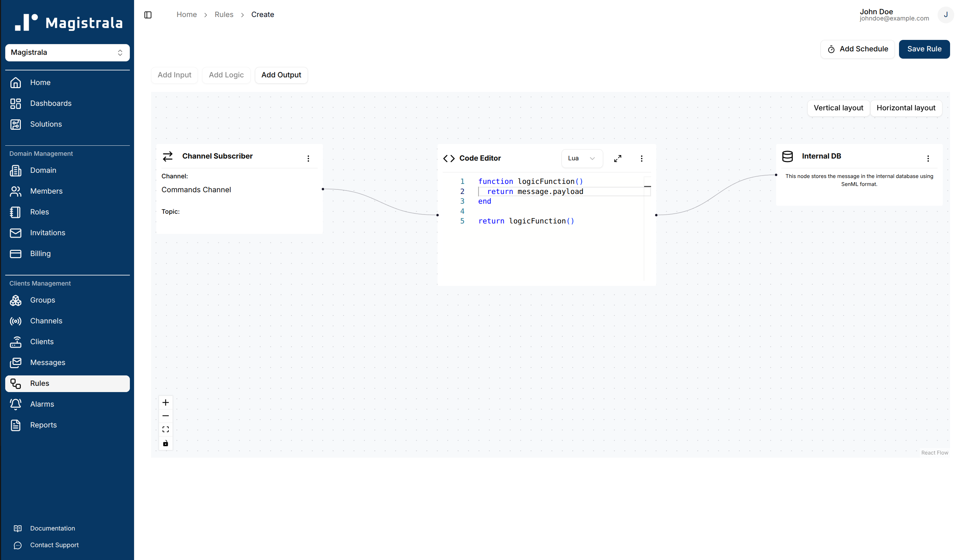This screenshot has height=560, width=965.
Task: Click the Messages icon
Action: (16, 363)
